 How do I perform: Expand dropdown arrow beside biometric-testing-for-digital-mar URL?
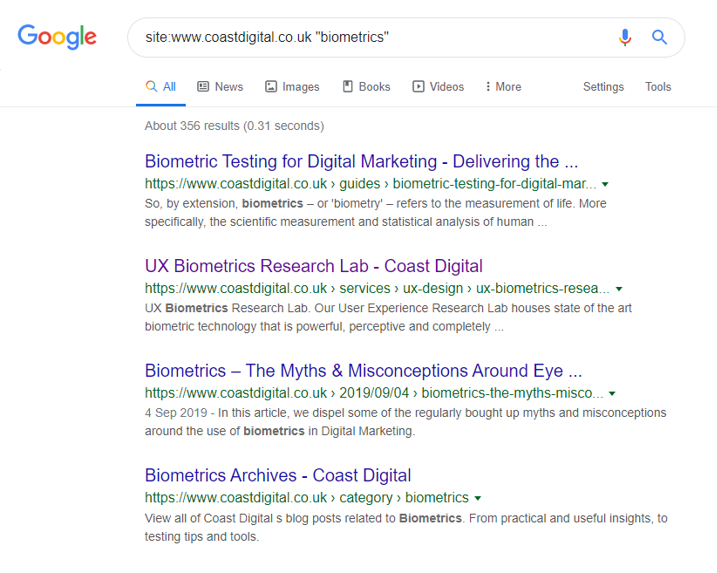[x=605, y=184]
